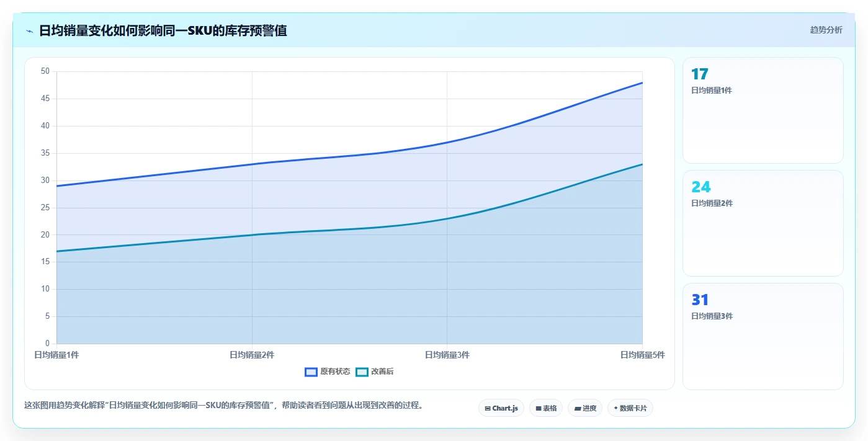Click the y-axis value 10

click(45, 289)
